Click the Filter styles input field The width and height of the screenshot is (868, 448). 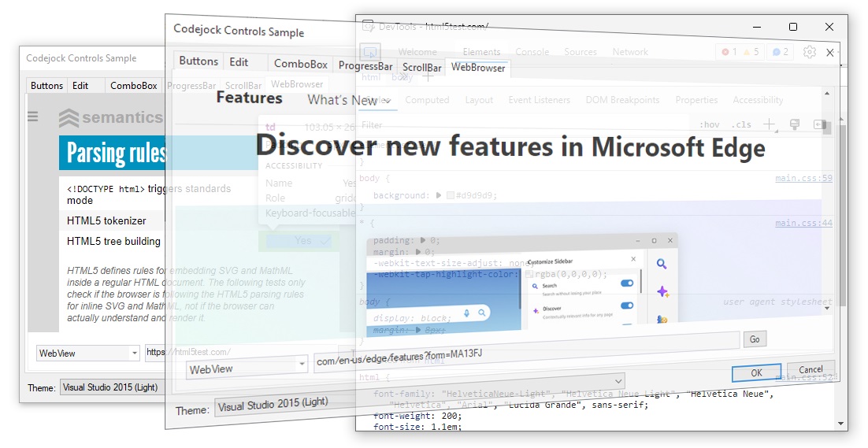point(523,125)
